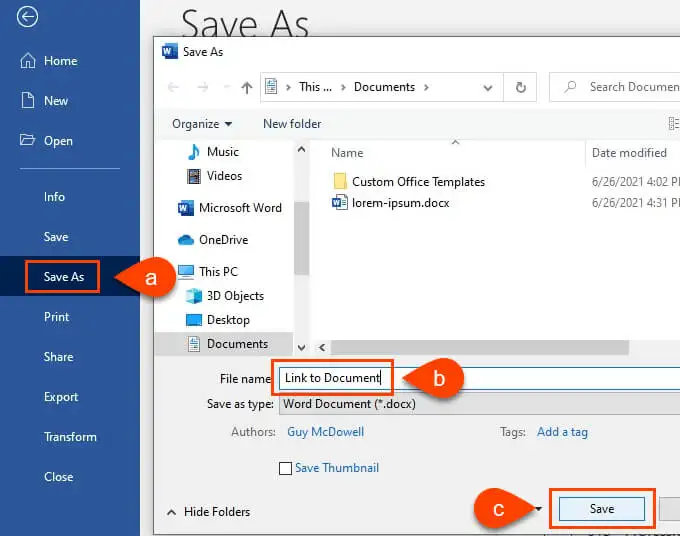This screenshot has width=680, height=536.
Task: Click the file list scroll-left arrow
Action: [322, 347]
